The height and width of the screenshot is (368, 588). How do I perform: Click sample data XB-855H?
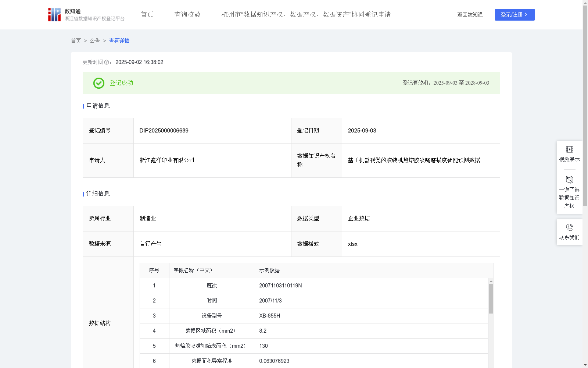pos(270,316)
